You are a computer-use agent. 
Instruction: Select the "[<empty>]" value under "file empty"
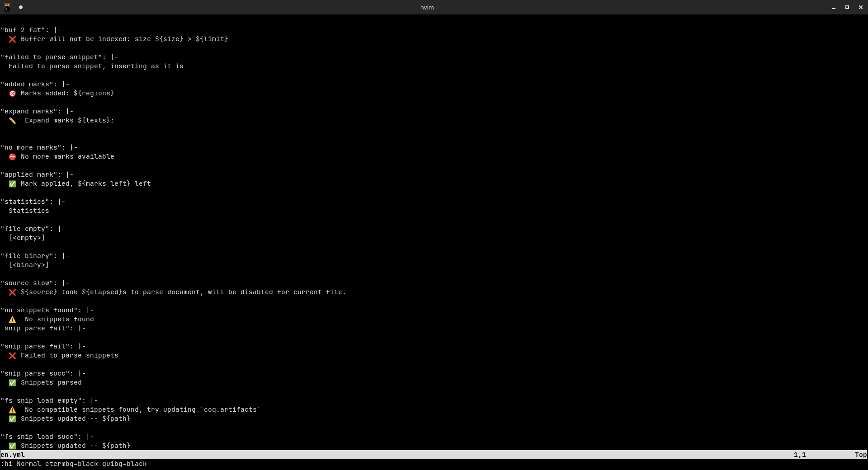tap(26, 238)
